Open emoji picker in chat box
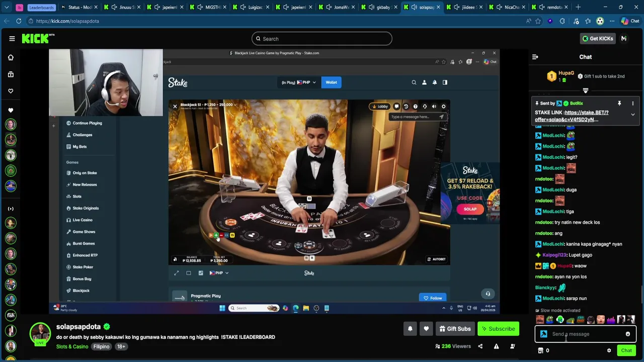Screen dimensions: 644x362 tap(628, 334)
